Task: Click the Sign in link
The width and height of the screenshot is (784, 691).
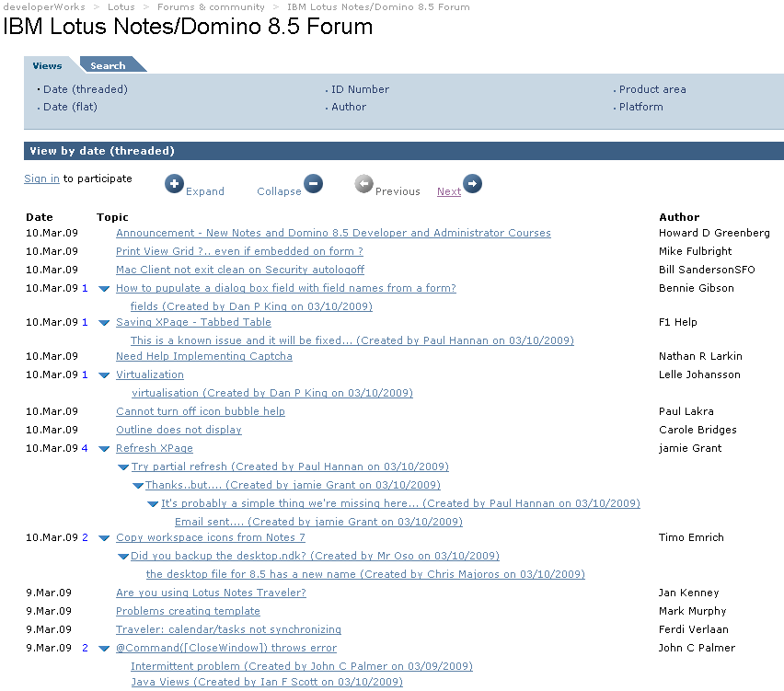Action: 41,179
